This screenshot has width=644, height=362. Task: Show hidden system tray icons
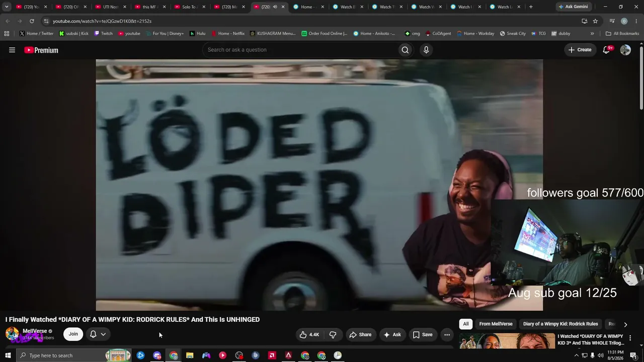[576, 355]
